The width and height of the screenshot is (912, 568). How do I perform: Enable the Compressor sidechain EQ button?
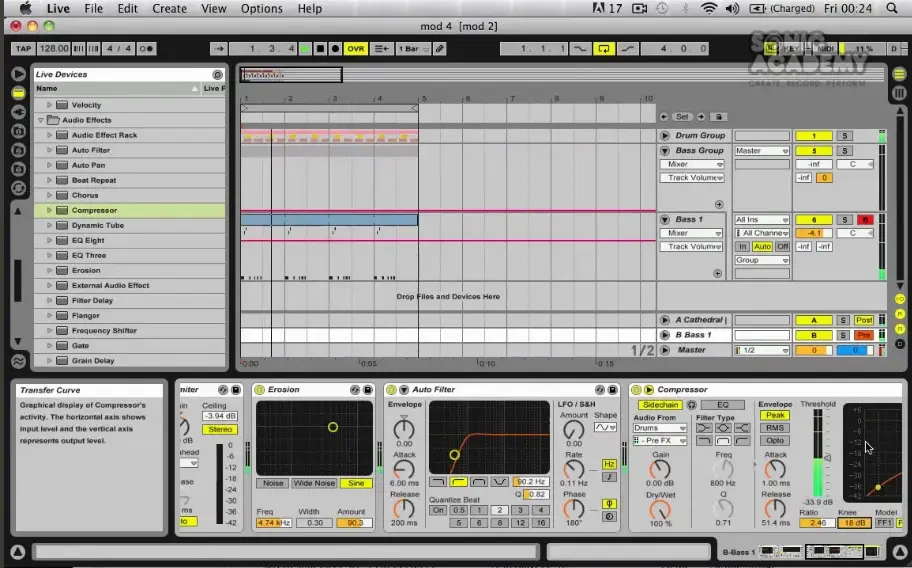pyautogui.click(x=722, y=405)
